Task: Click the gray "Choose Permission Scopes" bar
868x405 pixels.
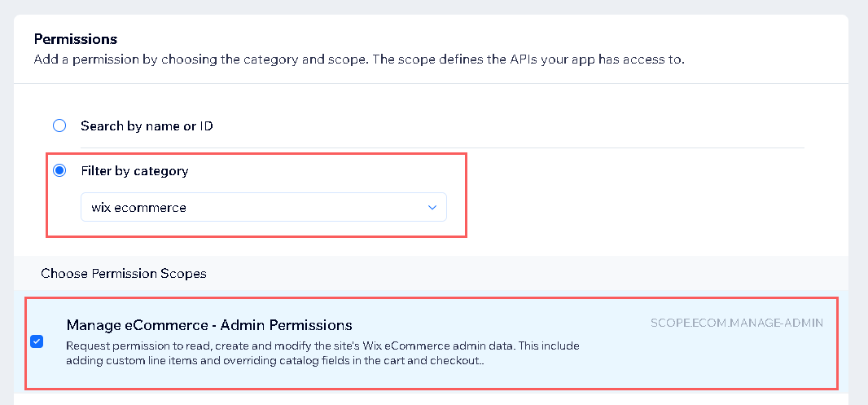Action: [521, 274]
